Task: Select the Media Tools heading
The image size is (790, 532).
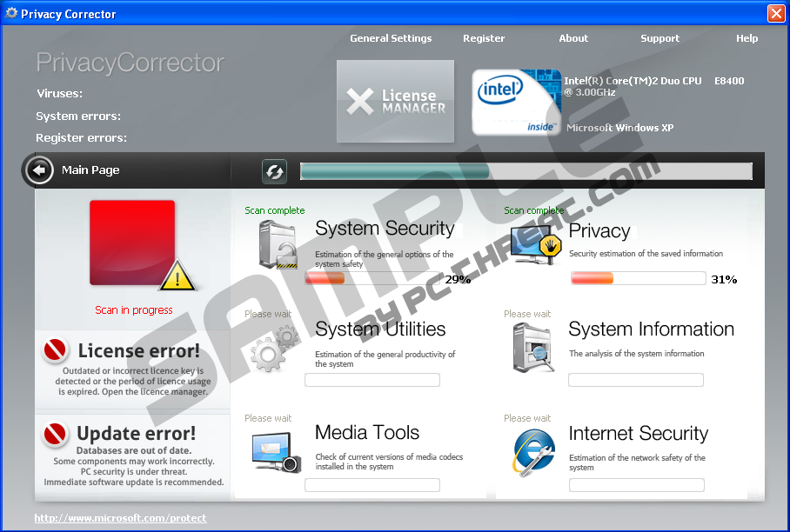Action: [367, 433]
